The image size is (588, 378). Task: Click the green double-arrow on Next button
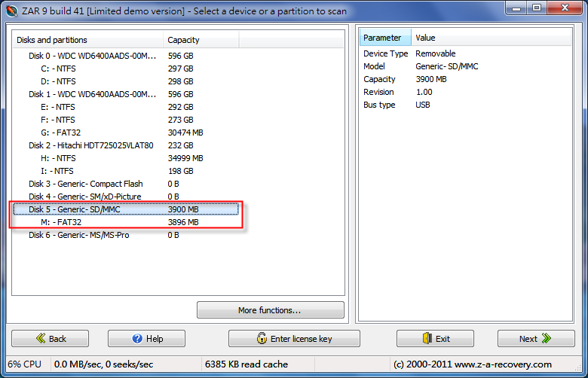[x=547, y=338]
